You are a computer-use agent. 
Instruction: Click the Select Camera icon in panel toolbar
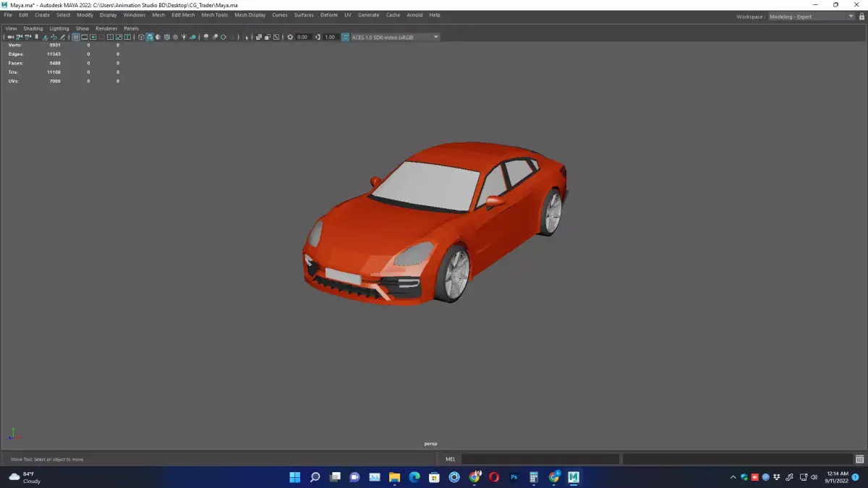(10, 37)
